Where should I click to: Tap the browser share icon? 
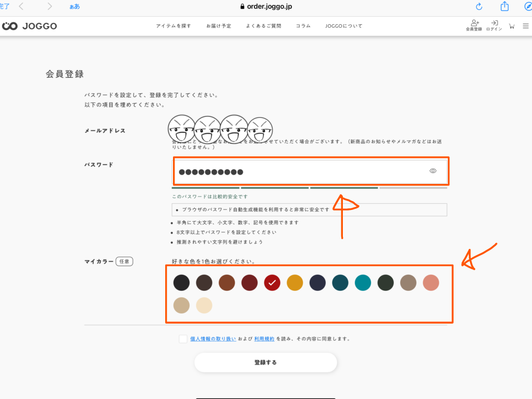point(504,6)
